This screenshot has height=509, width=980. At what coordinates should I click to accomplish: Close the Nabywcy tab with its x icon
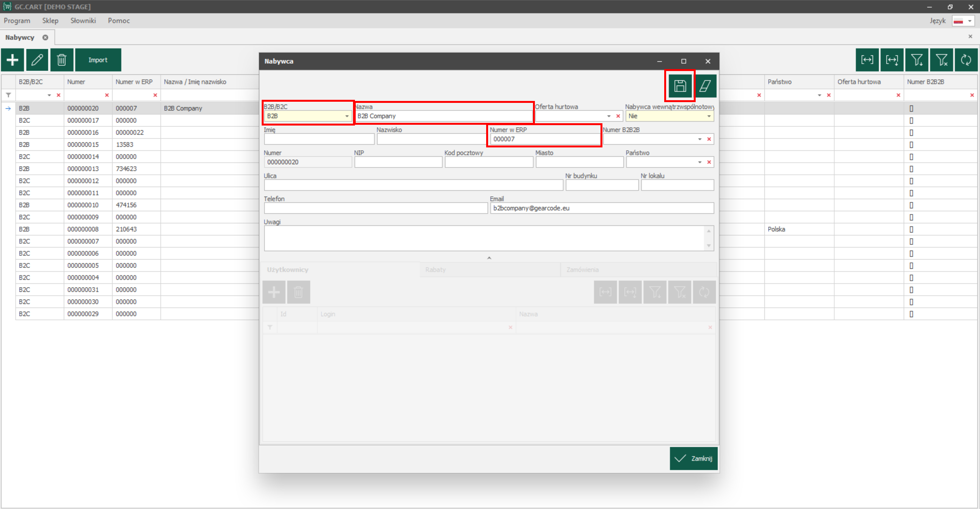45,37
